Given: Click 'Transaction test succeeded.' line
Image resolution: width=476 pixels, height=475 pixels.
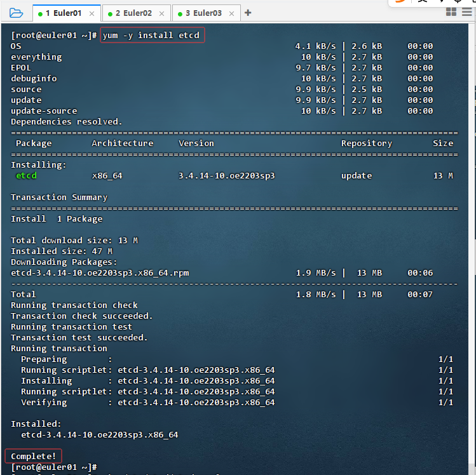Looking at the screenshot, I should tap(79, 338).
